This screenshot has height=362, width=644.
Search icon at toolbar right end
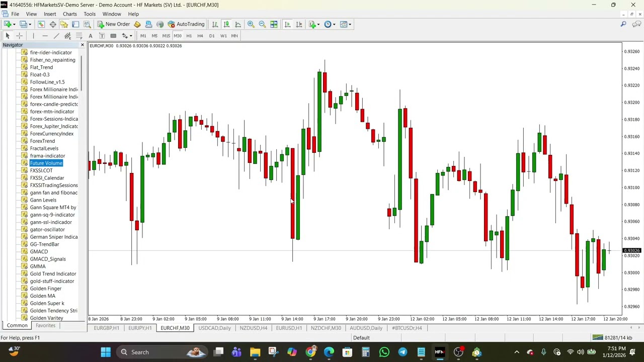pos(623,24)
